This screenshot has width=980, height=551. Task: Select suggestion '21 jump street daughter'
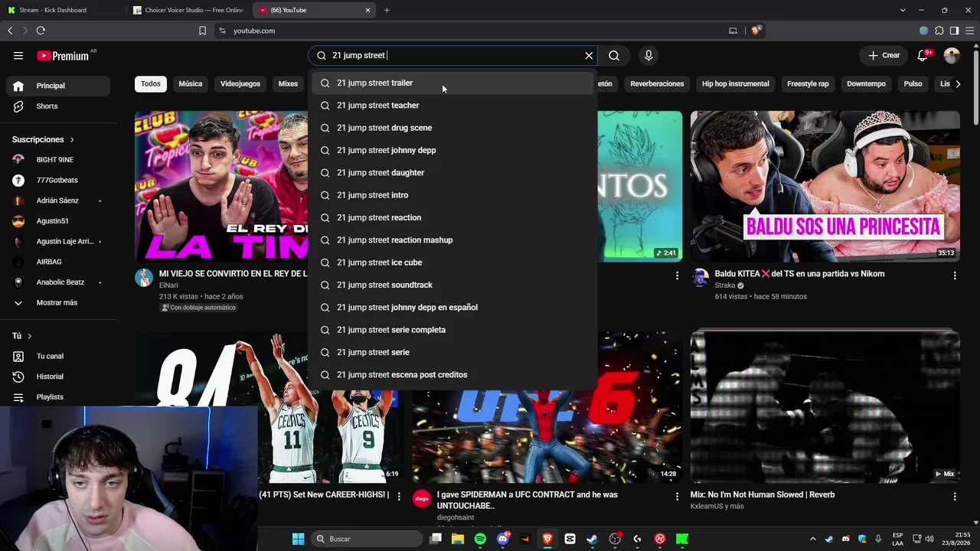click(452, 173)
